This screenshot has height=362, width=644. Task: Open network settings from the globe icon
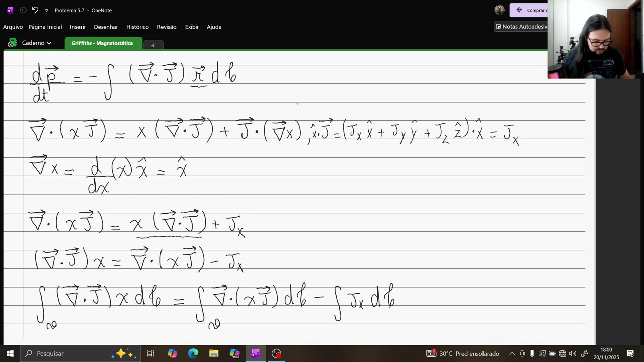(562, 353)
